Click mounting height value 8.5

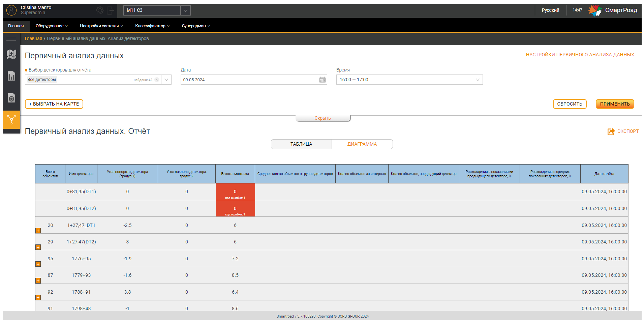(x=235, y=275)
